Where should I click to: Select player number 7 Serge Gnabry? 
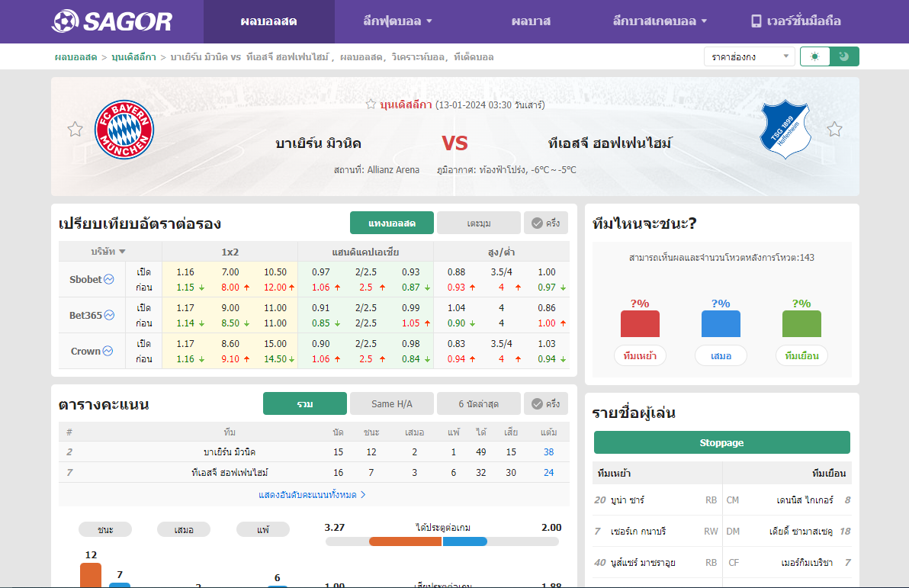click(x=657, y=531)
